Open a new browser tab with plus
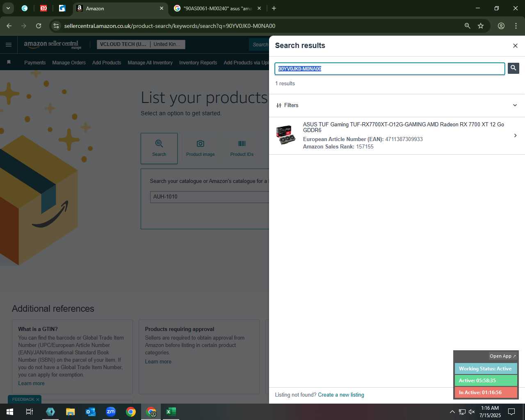This screenshot has width=525, height=420. coord(274,8)
